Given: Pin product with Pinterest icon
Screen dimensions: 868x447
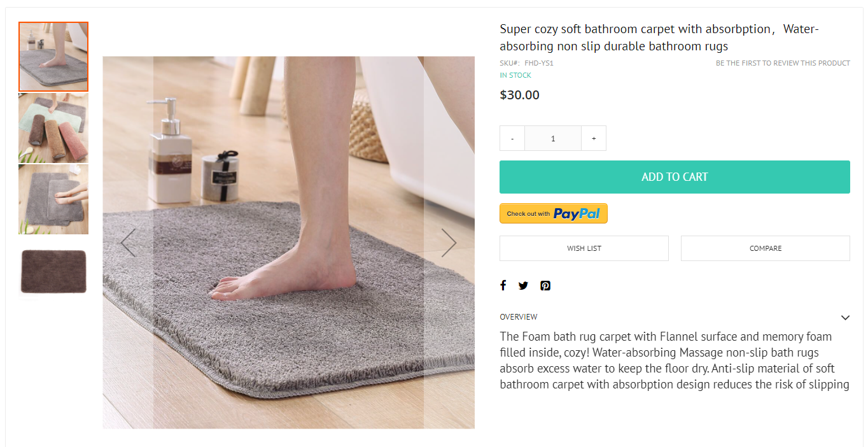Looking at the screenshot, I should (545, 285).
